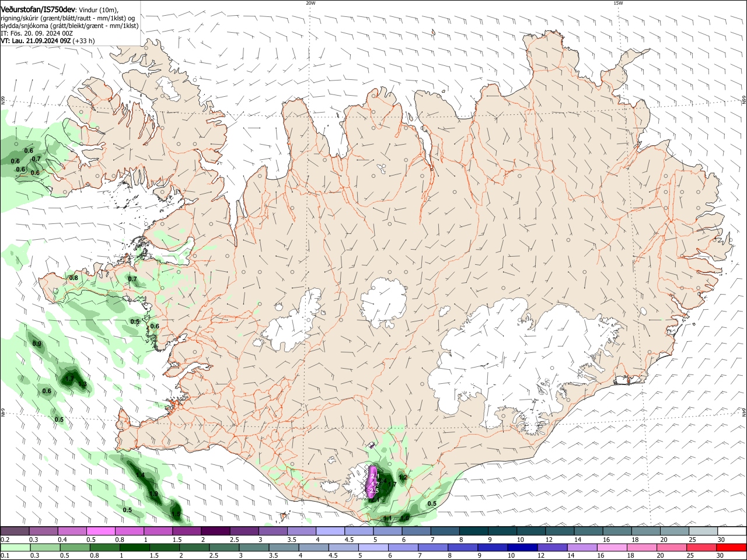The image size is (747, 560).
Task: Click the Veðurstofan/IS750dev title text
Action: click(37, 9)
